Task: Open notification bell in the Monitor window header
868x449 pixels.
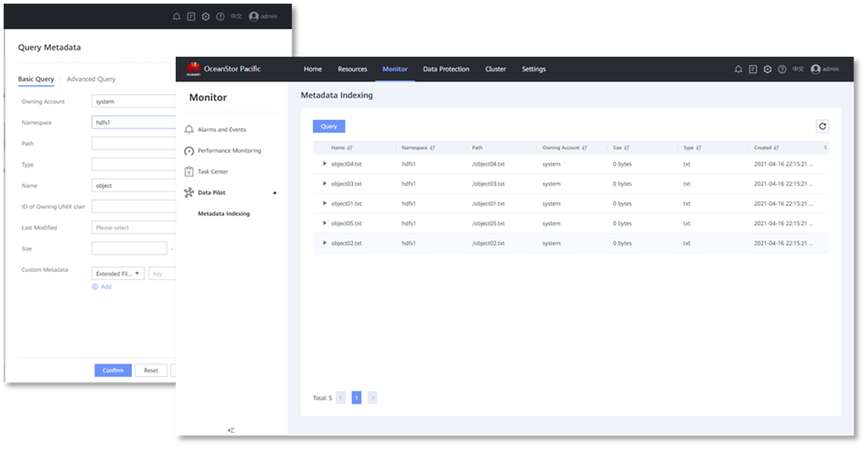Action: (738, 69)
